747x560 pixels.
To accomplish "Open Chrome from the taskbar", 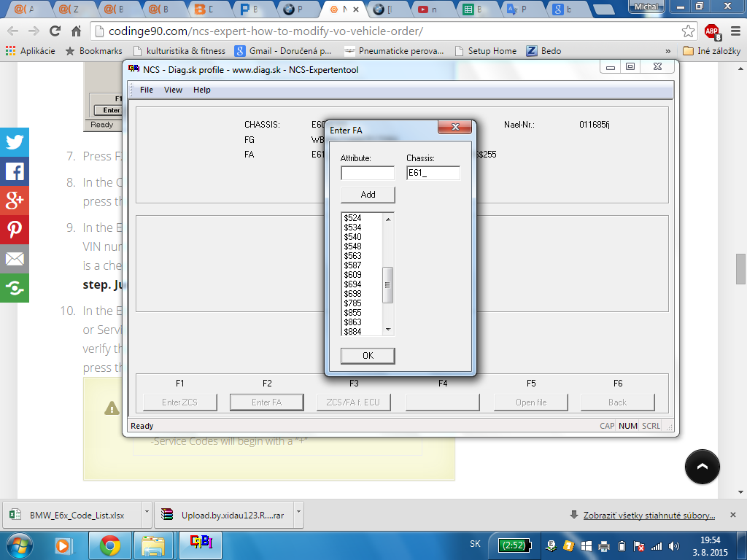I will [110, 545].
